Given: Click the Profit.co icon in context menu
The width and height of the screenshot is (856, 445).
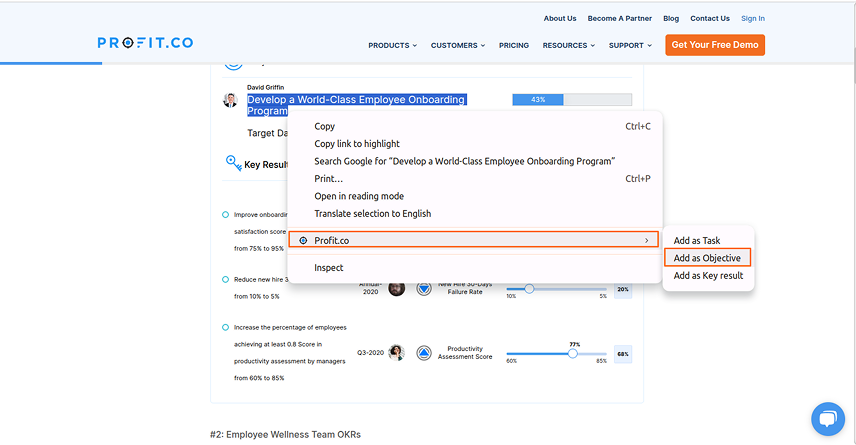Looking at the screenshot, I should 303,240.
